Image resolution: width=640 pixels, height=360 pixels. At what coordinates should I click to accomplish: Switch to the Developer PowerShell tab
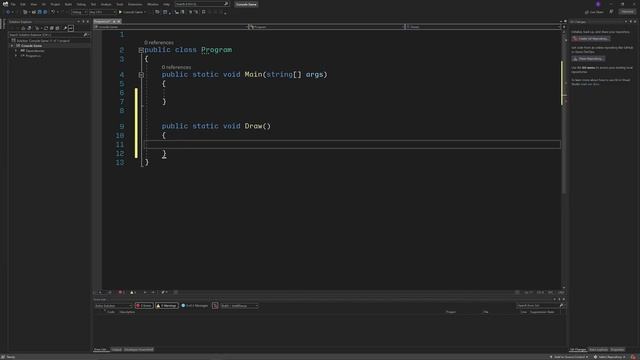point(139,350)
